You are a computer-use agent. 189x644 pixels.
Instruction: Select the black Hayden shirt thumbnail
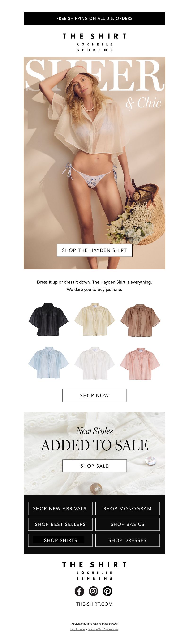coord(48,320)
